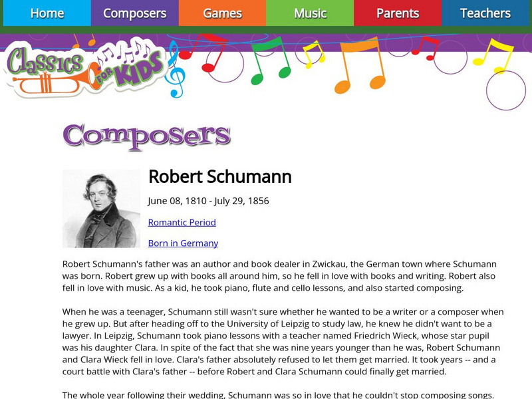This screenshot has width=532, height=399.
Task: Go to the Games section
Action: (222, 13)
